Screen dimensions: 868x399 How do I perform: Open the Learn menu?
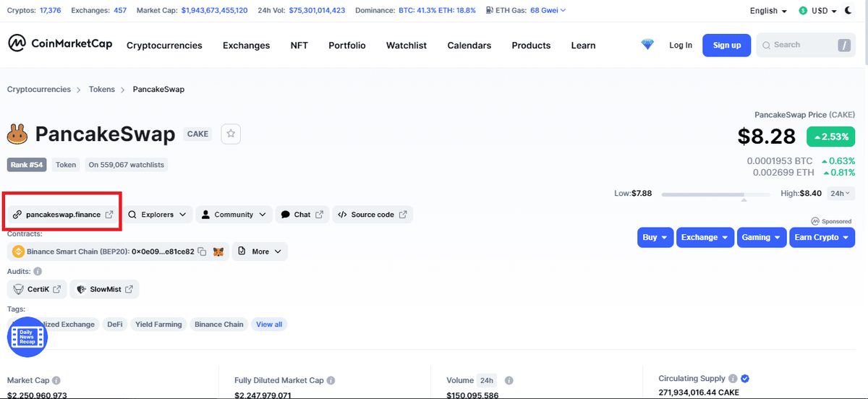[x=583, y=45]
